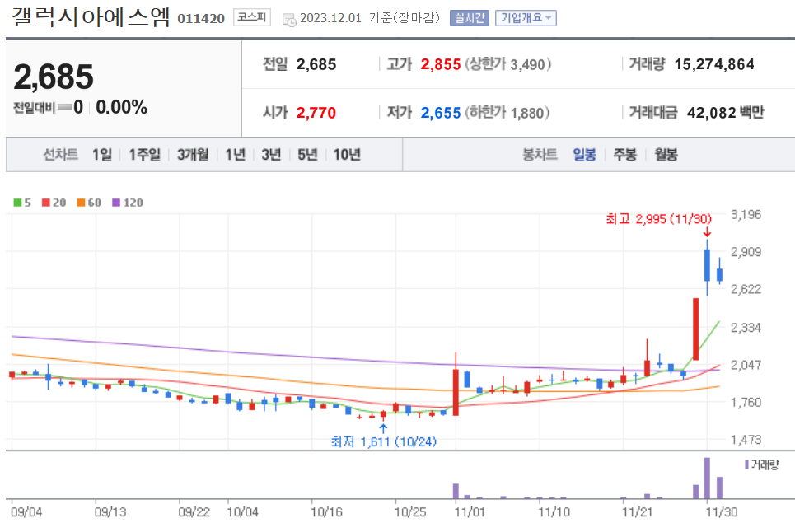The height and width of the screenshot is (532, 795).
Task: Click the 하한가 1,880 text
Action: coord(507,113)
